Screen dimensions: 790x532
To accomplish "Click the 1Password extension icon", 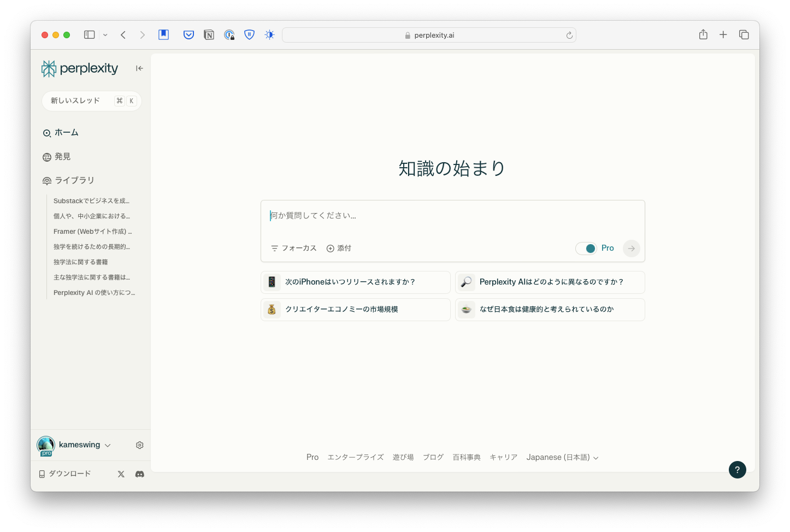I will click(229, 35).
